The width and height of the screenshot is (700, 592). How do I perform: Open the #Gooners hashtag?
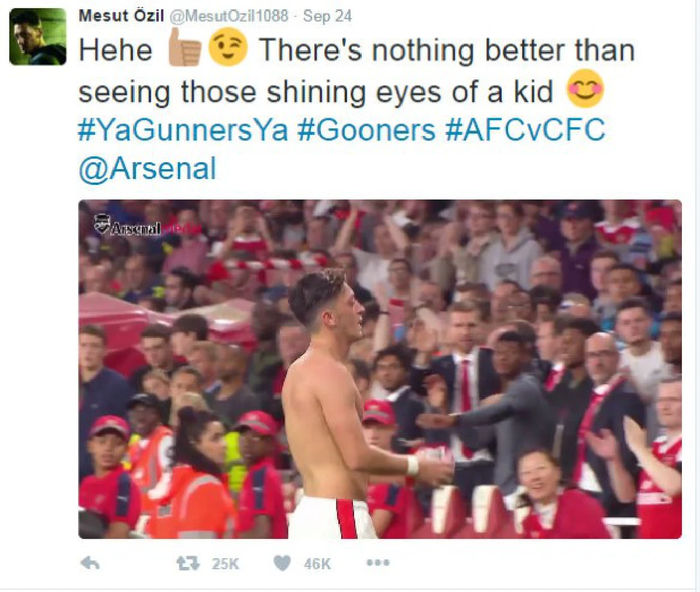click(x=366, y=129)
